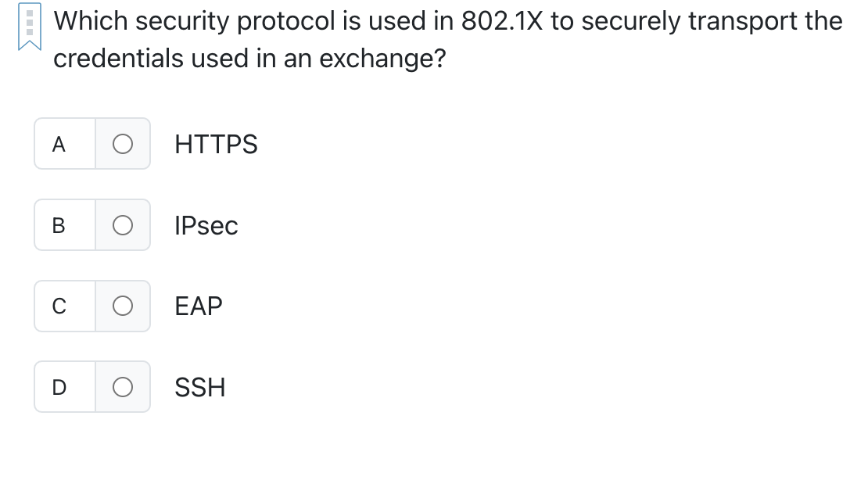Screen dimensions: 868x491
Task: Select radio button for option A
Action: click(123, 144)
